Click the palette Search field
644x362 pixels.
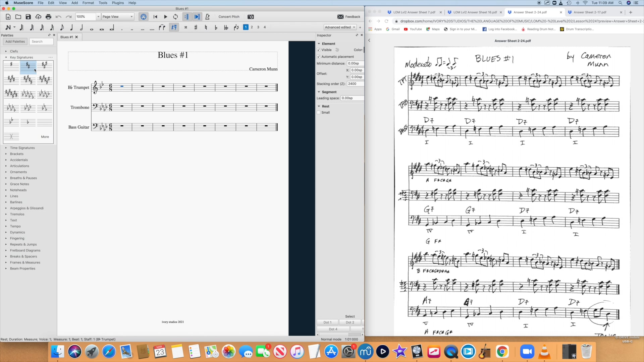[x=42, y=42]
